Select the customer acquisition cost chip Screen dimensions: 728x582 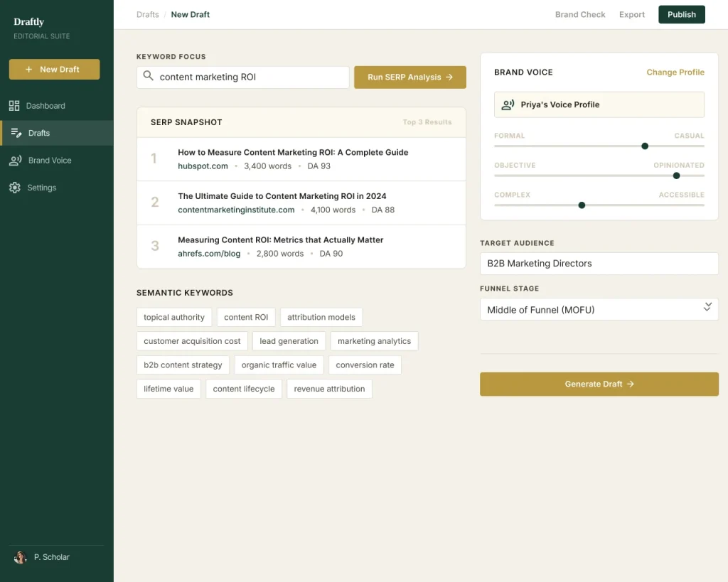[x=192, y=341]
